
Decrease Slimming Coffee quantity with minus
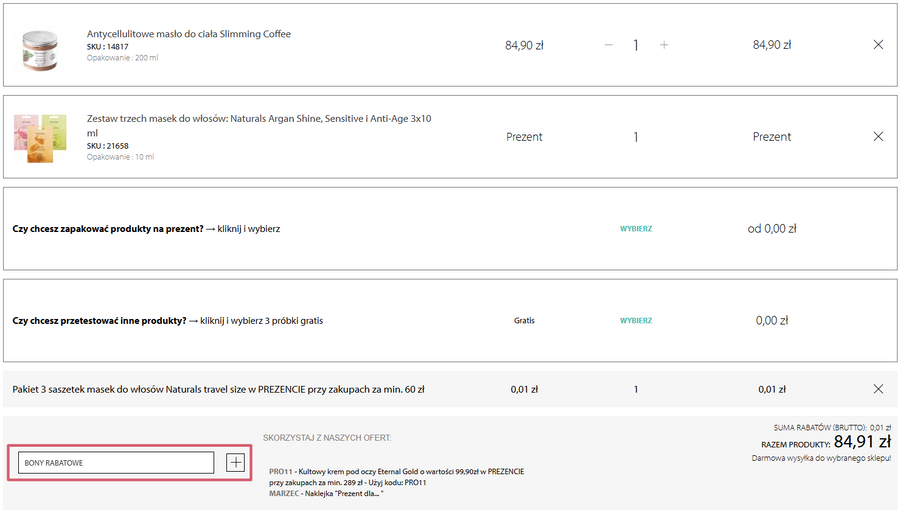608,45
